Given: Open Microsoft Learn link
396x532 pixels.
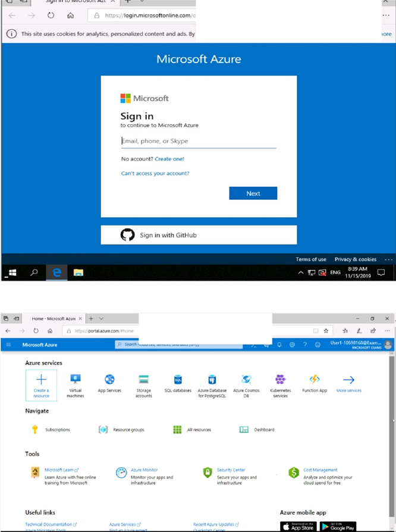Looking at the screenshot, I should pos(61,470).
